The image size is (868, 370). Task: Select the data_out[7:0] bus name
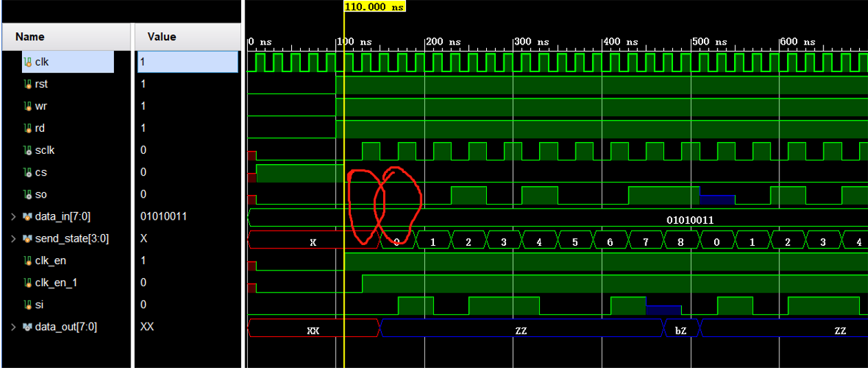67,327
